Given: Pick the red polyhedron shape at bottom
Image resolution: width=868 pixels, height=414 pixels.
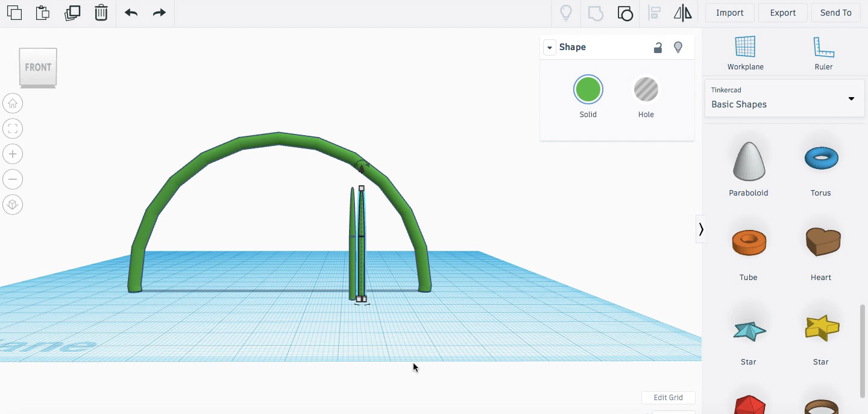Looking at the screenshot, I should [x=749, y=405].
